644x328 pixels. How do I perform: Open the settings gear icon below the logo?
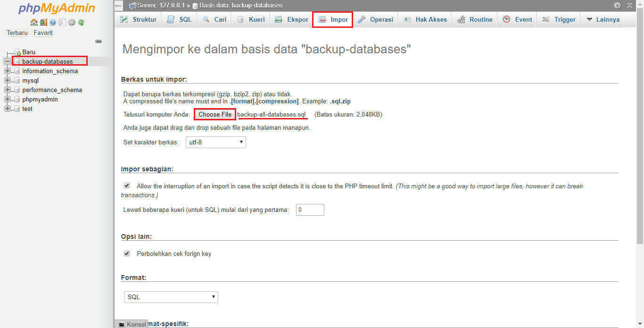tap(71, 22)
